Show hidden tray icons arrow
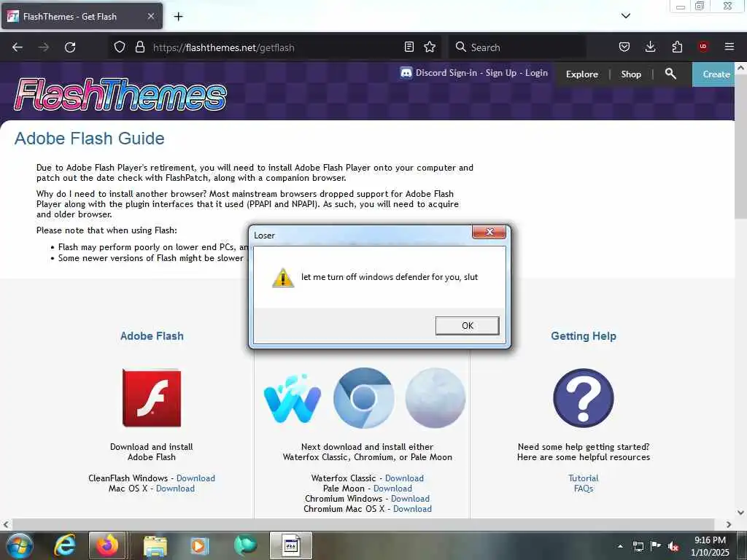Viewport: 747px width, 560px height. [x=620, y=546]
